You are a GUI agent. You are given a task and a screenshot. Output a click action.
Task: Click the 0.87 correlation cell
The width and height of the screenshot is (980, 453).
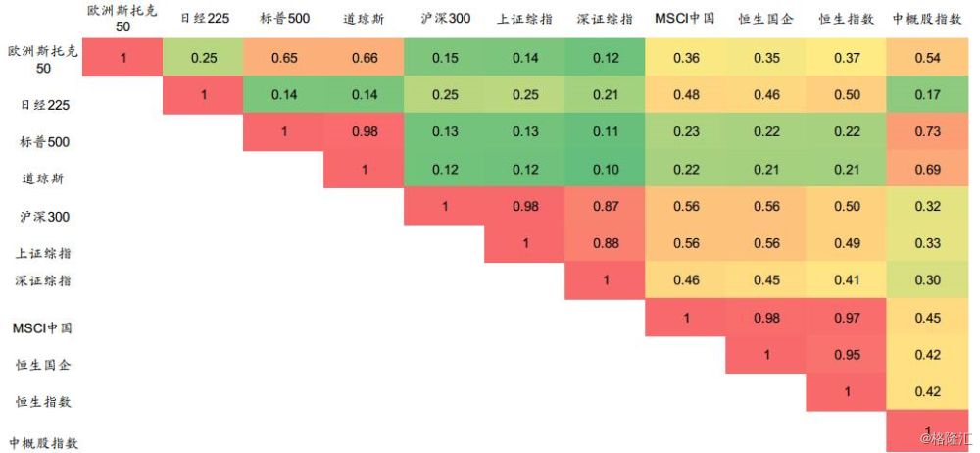pos(605,206)
